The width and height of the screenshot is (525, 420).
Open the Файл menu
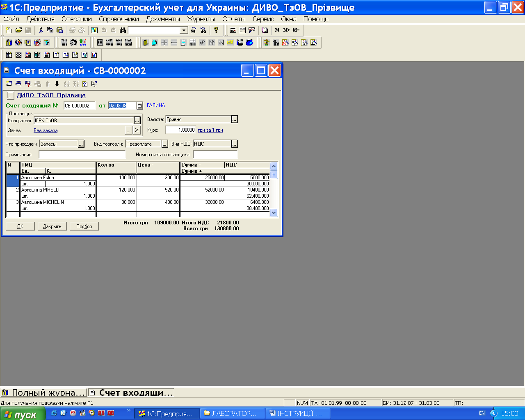pos(11,19)
